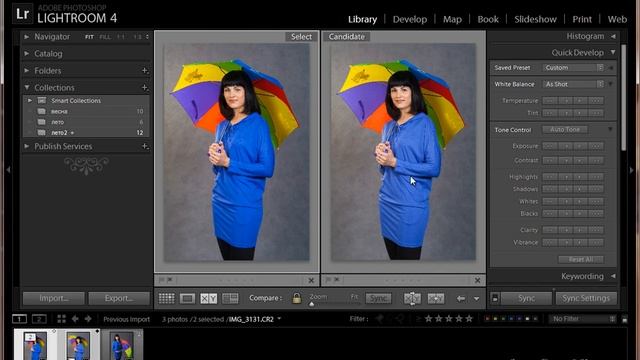Viewport: 640px width, 360px height.
Task: Open the IMG_3131.CR2 filmstrip source menu
Action: [x=279, y=319]
